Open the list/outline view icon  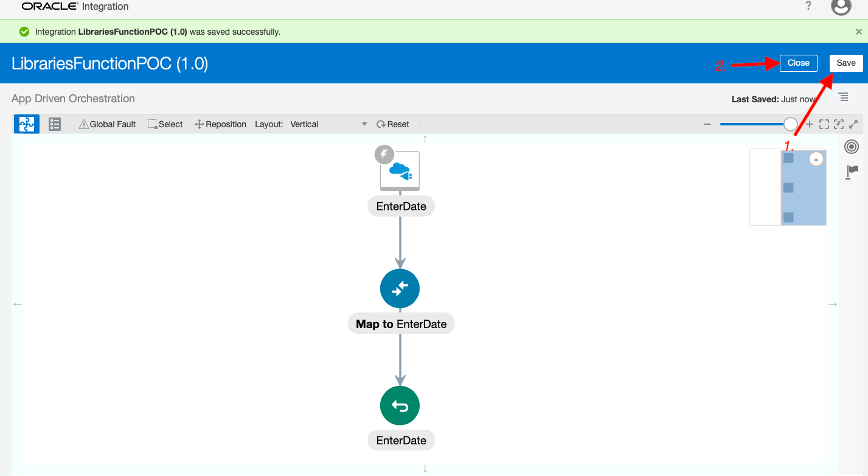tap(55, 124)
